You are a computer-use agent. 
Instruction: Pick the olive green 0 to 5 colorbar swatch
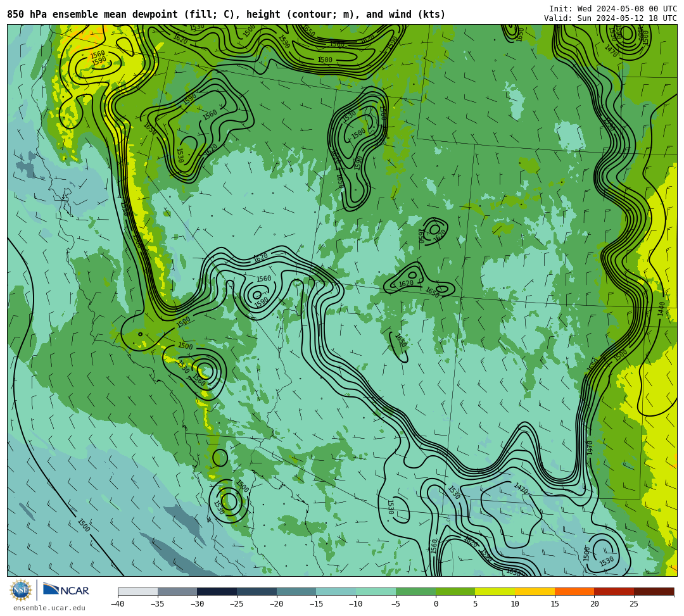click(455, 591)
